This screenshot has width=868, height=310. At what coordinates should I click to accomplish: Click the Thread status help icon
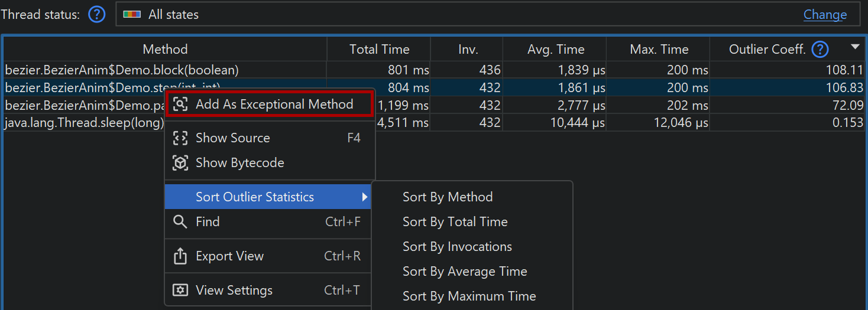(x=96, y=15)
